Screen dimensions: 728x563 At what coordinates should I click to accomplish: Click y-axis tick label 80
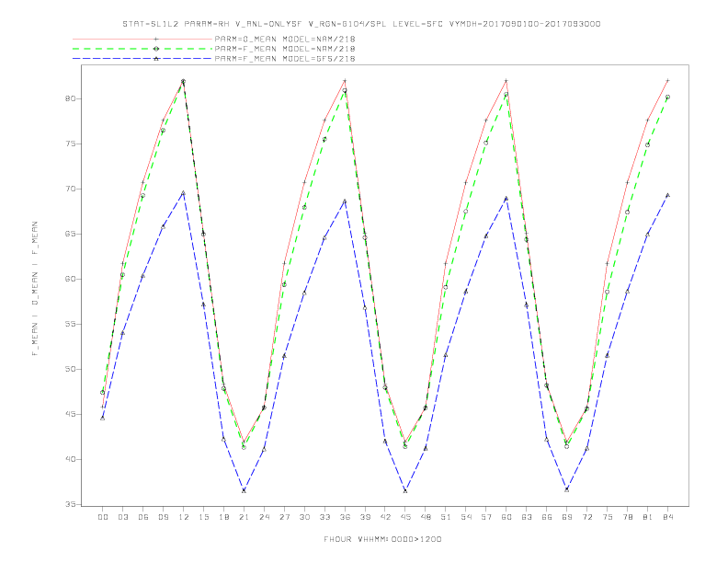click(71, 99)
